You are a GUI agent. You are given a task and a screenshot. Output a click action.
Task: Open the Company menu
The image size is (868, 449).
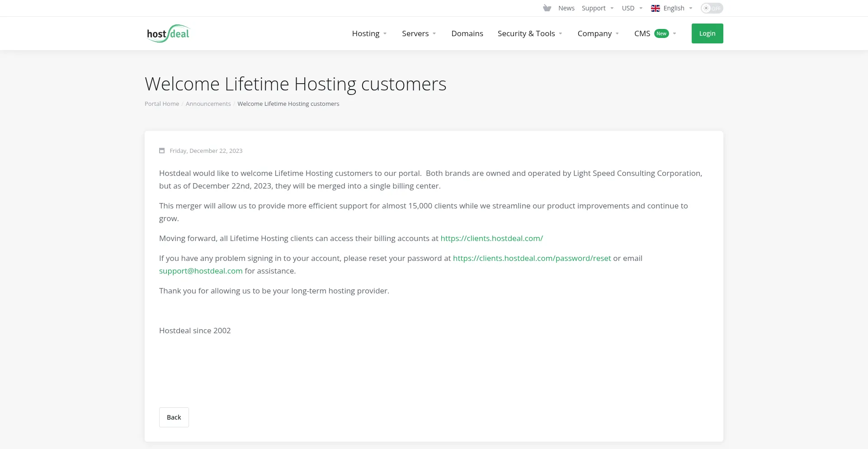[x=598, y=33]
